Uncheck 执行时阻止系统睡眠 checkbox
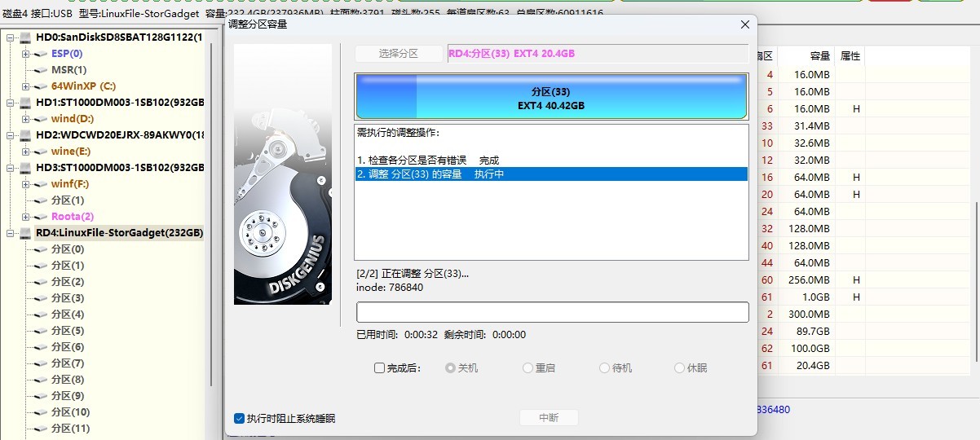Viewport: 980px width, 440px height. click(x=239, y=419)
